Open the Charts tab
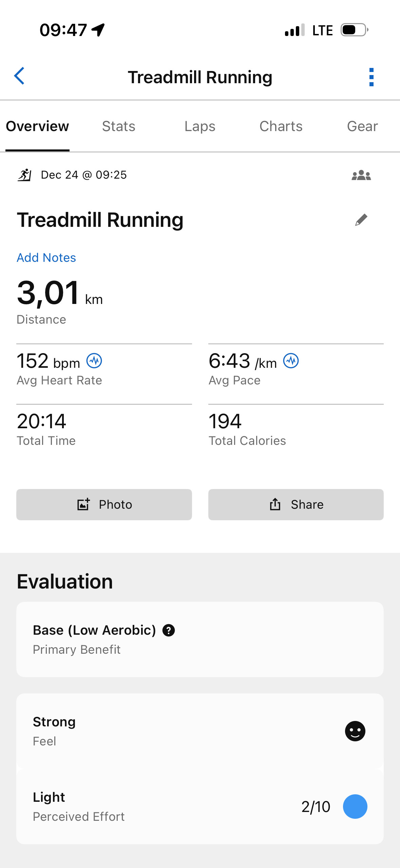The image size is (400, 868). (x=281, y=126)
